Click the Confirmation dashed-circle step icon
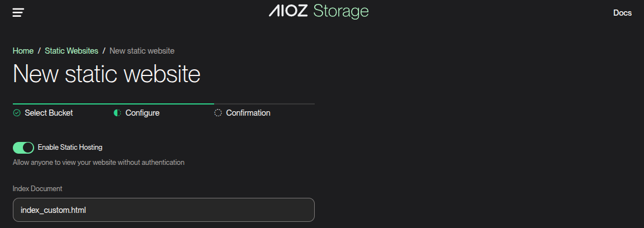 [x=218, y=113]
